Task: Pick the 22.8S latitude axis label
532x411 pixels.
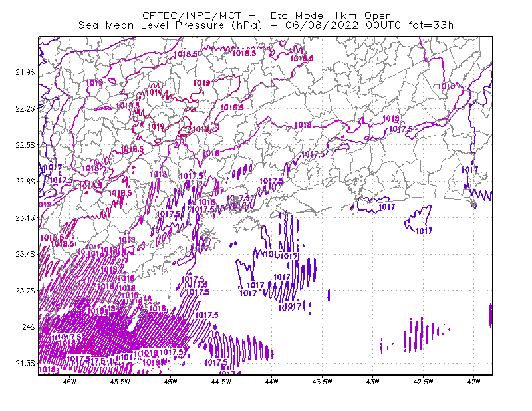Action: pyautogui.click(x=25, y=182)
